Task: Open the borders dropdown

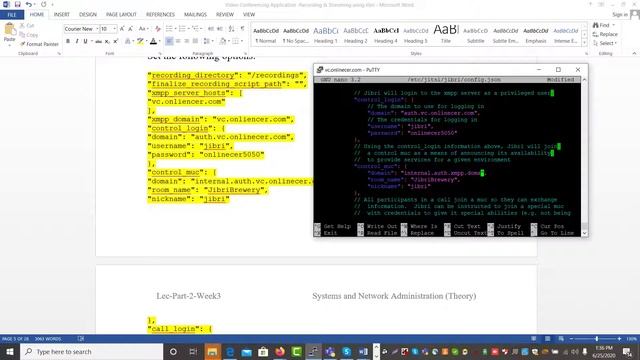Action: pos(242,41)
